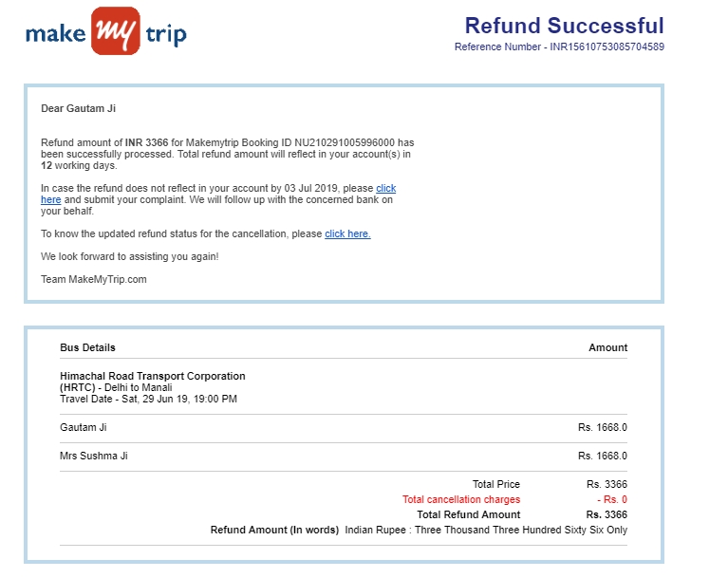Click the red 'my' logo badge
Image resolution: width=728 pixels, height=578 pixels.
click(x=116, y=31)
